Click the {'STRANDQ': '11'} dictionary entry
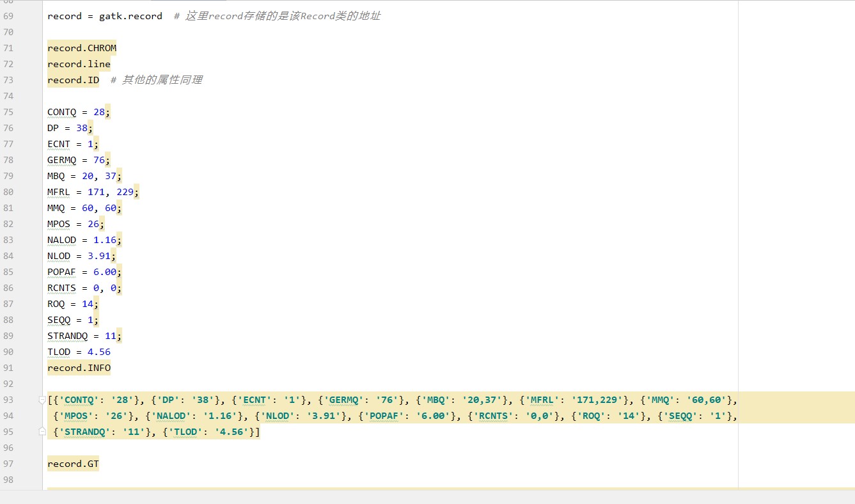 pyautogui.click(x=101, y=432)
